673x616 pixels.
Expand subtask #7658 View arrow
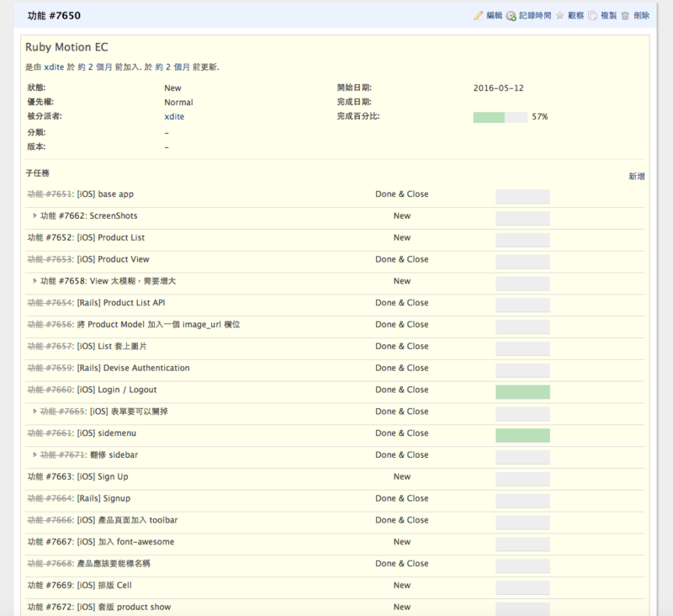(x=34, y=281)
